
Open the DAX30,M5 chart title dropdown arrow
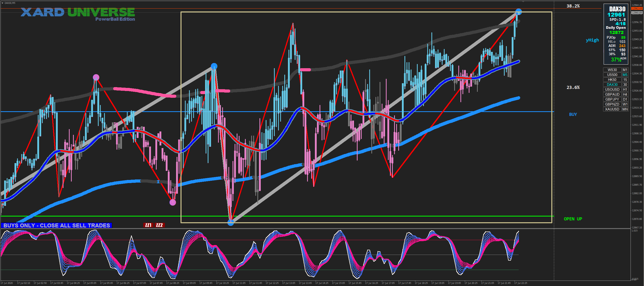tap(2, 3)
